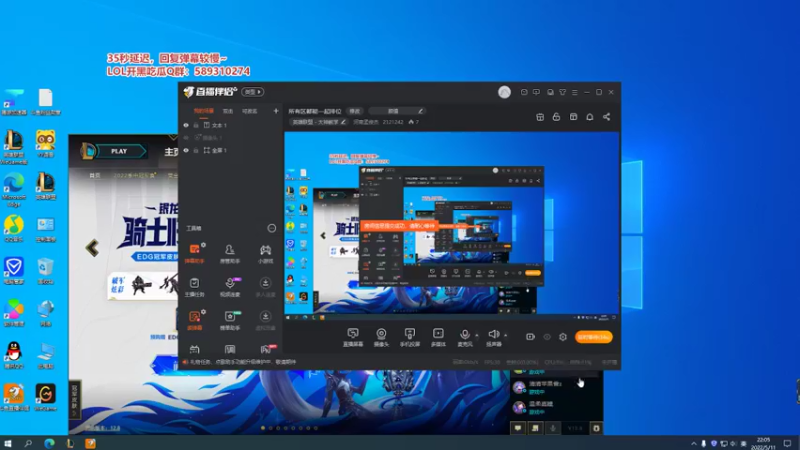
Task: Open the orange tool with gear in third toolbox row
Action: coord(194,320)
